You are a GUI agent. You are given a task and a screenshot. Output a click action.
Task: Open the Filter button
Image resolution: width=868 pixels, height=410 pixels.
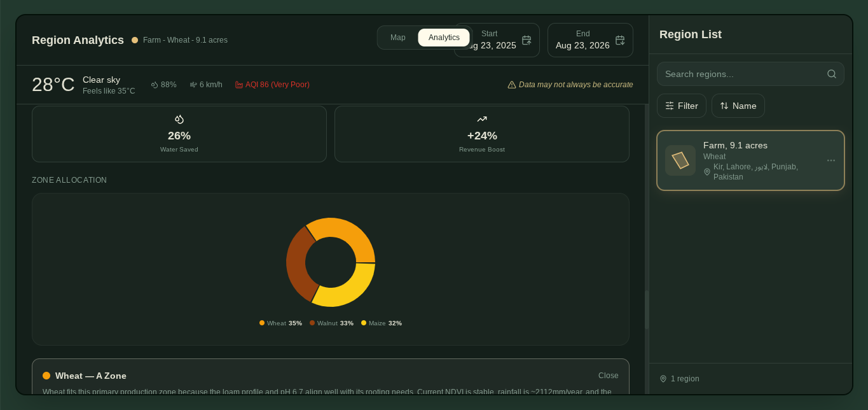pyautogui.click(x=682, y=106)
